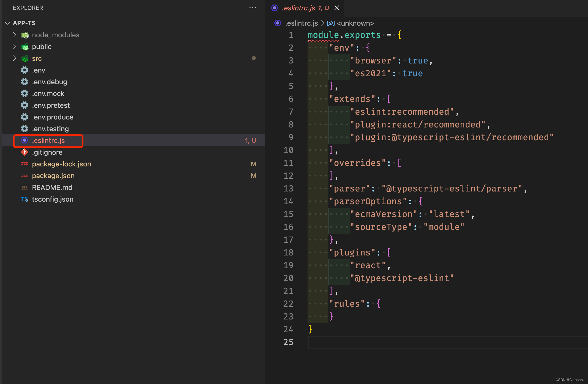Viewport: 588px width, 384px height.
Task: Click the gear icon beside .env.debug
Action: (25, 82)
